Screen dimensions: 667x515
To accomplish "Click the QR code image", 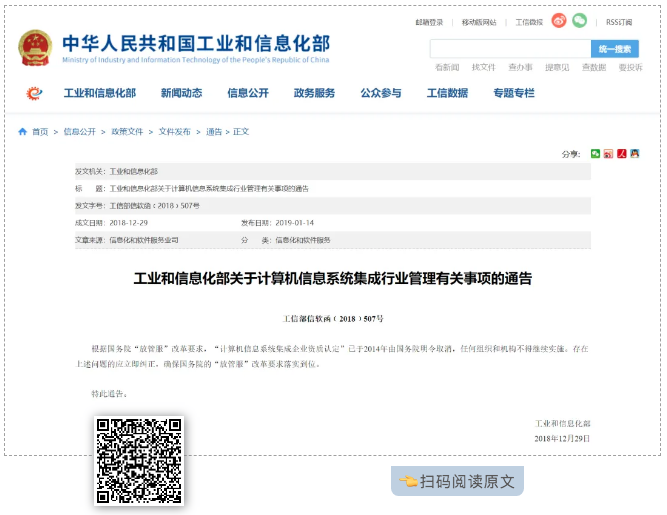I will [139, 461].
